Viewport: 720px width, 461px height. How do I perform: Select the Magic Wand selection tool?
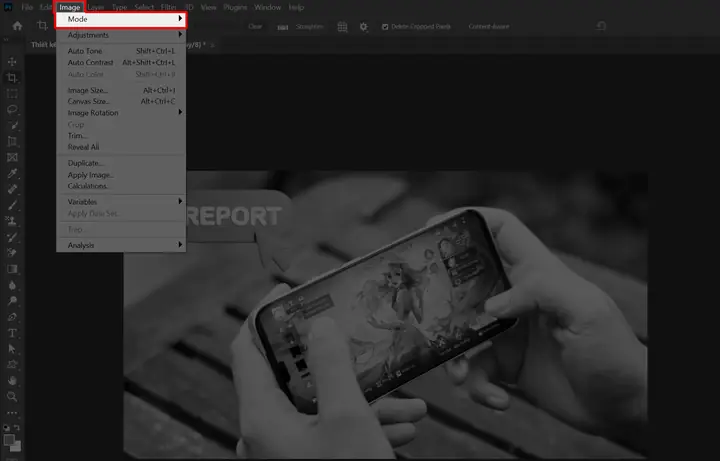pyautogui.click(x=12, y=125)
